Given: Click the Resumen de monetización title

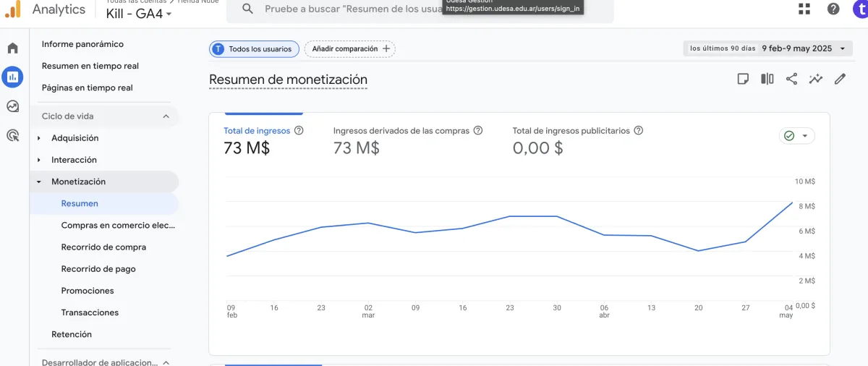Looking at the screenshot, I should [288, 80].
